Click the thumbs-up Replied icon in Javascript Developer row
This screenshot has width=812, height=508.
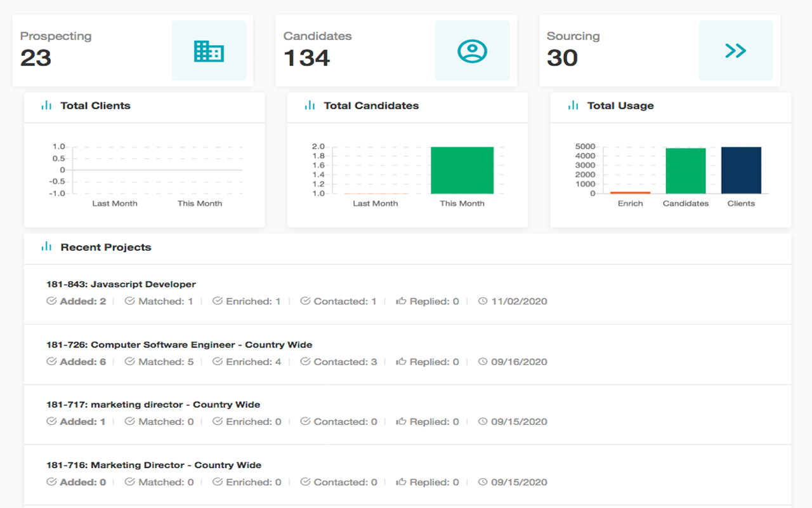(401, 301)
